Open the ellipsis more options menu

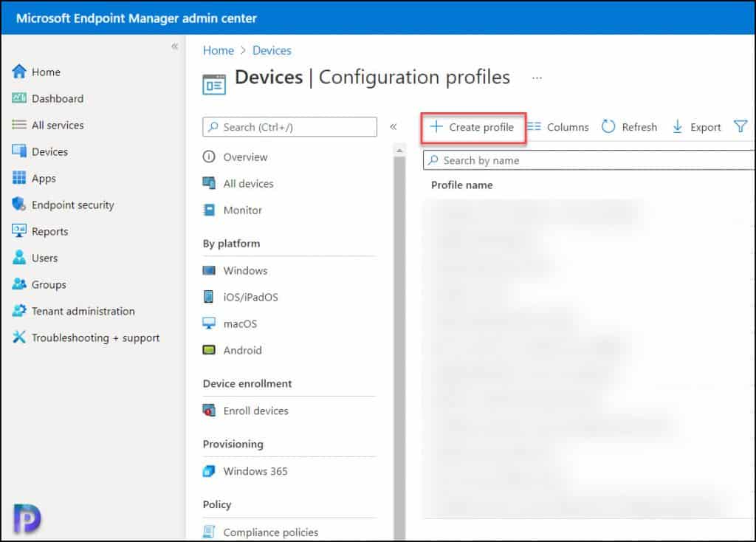(537, 78)
